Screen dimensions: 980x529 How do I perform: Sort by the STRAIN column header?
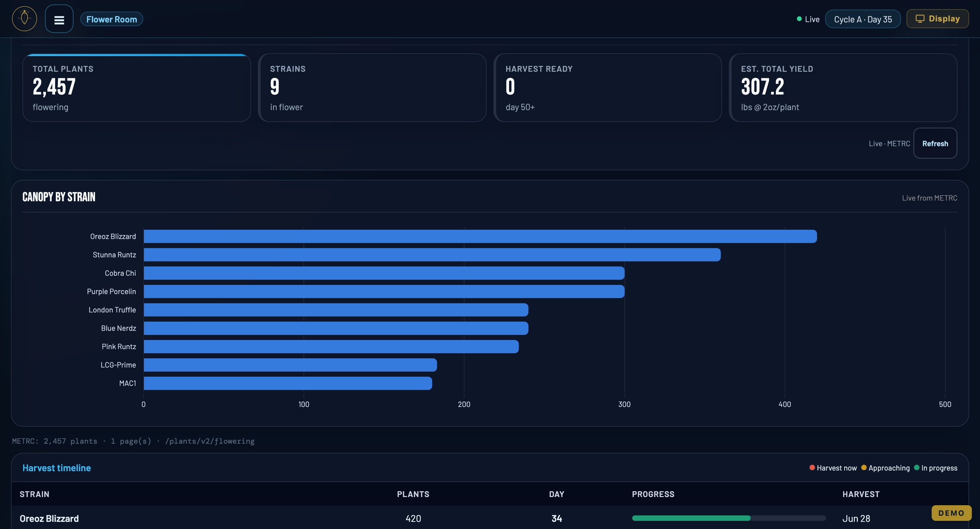click(x=35, y=494)
